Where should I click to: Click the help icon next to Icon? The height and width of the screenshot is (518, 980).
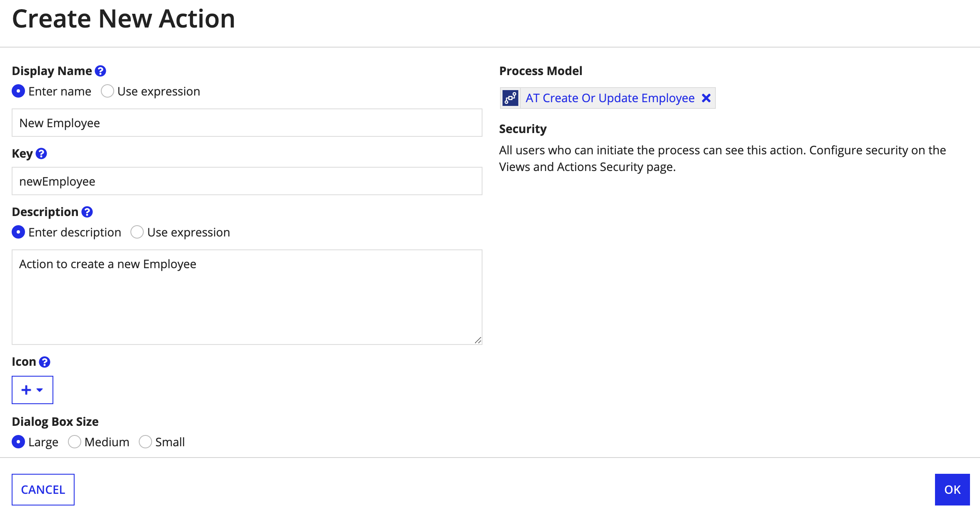(x=45, y=362)
